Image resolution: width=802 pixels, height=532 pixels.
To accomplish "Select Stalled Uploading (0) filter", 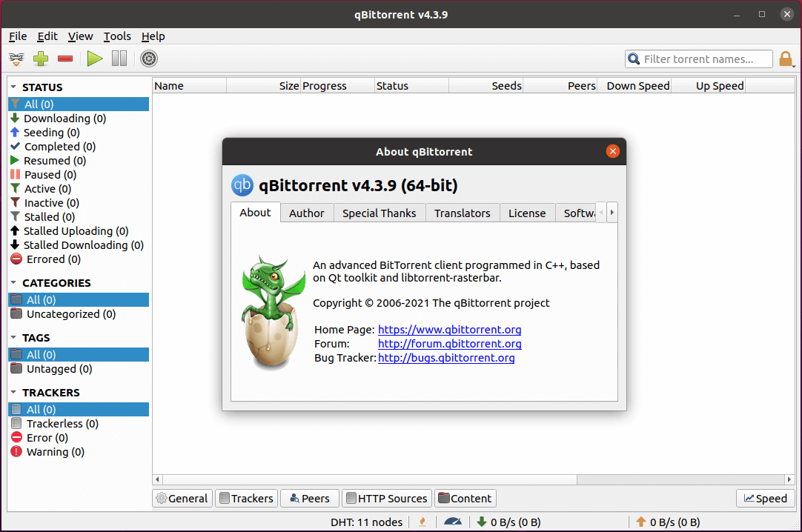I will (x=79, y=231).
